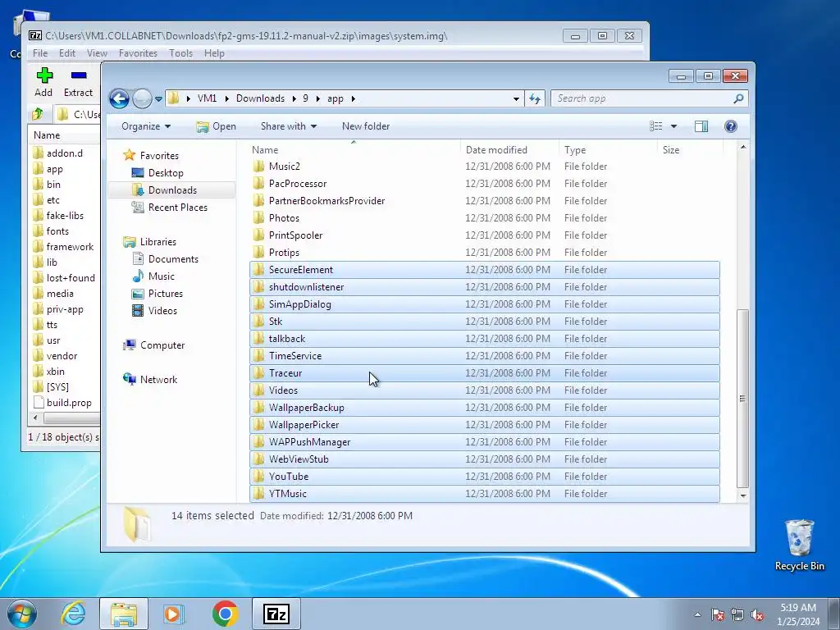Screen dimensions: 840x630
Task: Open the Windows Start menu
Action: coord(22,614)
